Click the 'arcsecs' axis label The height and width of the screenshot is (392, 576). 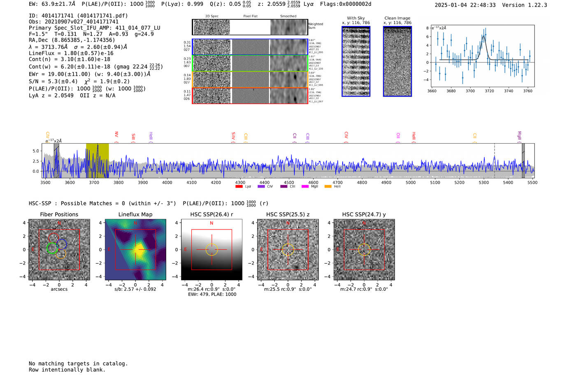(59, 289)
